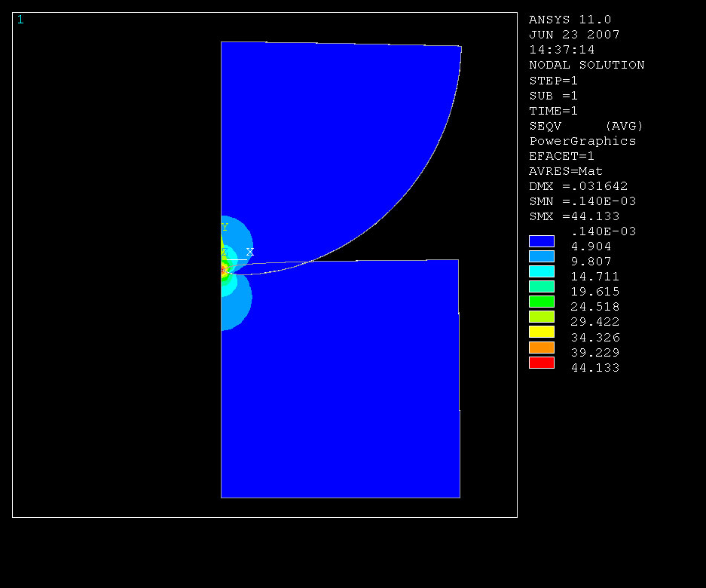Click legend value '9.807'

pos(591,262)
